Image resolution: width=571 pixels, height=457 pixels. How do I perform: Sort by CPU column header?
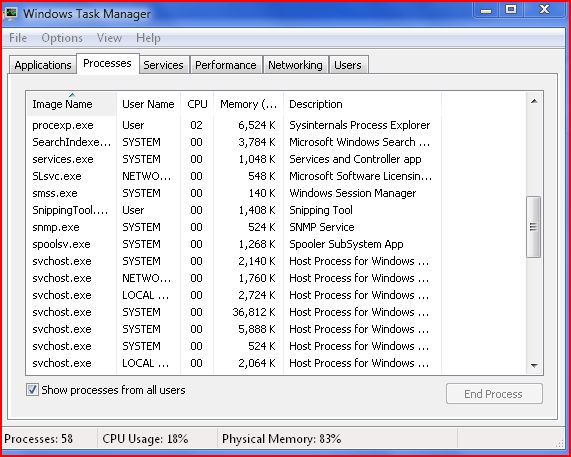(x=197, y=104)
